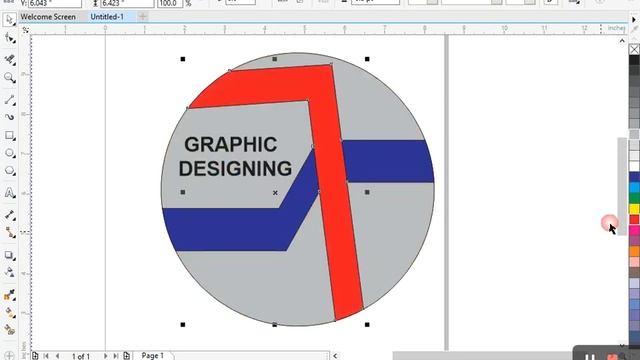
Task: Choose the Shape edit tool
Action: (9, 38)
